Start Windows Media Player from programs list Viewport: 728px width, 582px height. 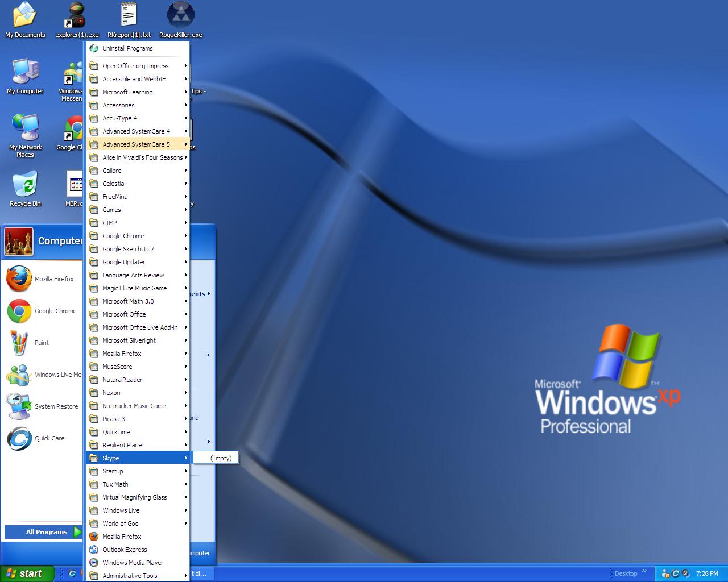point(138,563)
